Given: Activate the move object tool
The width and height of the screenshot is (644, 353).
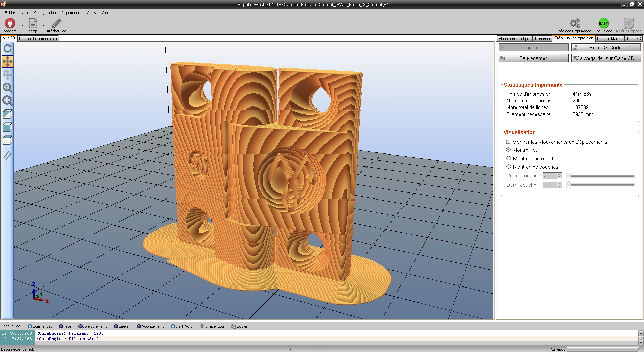Looking at the screenshot, I should tap(7, 61).
